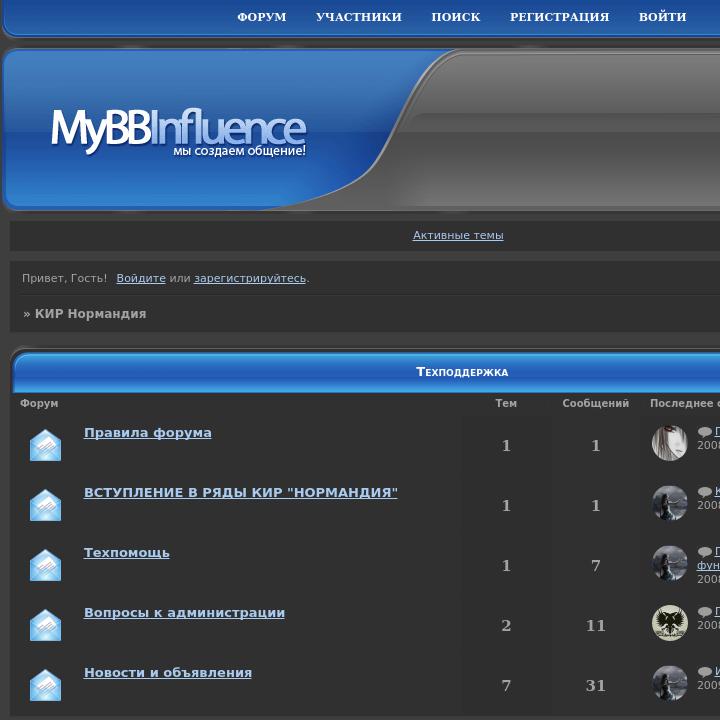Viewport: 720px width, 720px height.
Task: Click the КИР Нормандия breadcrumb
Action: 90,314
